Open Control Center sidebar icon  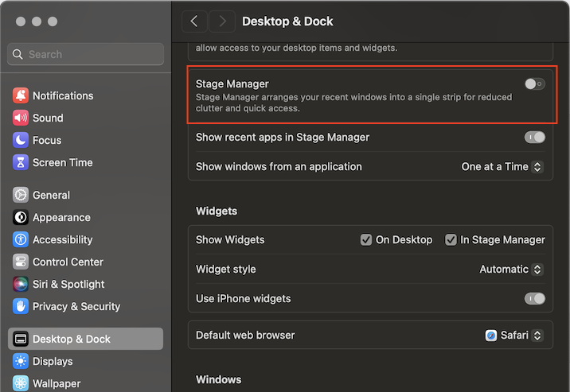click(21, 262)
